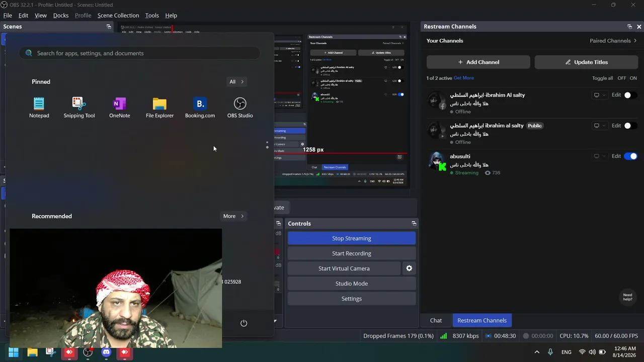Open the Scene Collection menu

[118, 16]
